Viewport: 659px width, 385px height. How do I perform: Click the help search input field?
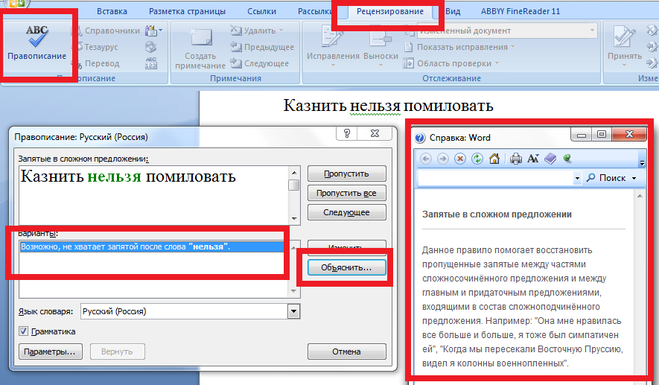pos(495,178)
